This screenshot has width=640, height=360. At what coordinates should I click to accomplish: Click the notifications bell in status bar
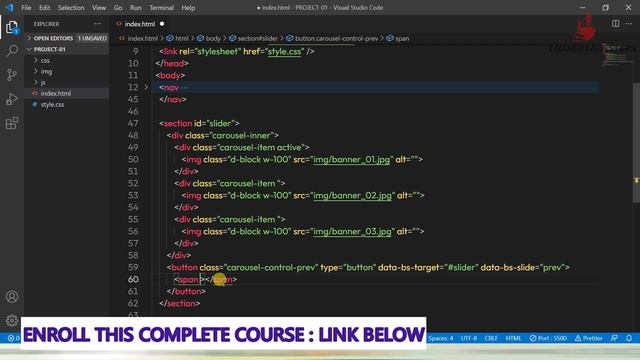pos(629,338)
